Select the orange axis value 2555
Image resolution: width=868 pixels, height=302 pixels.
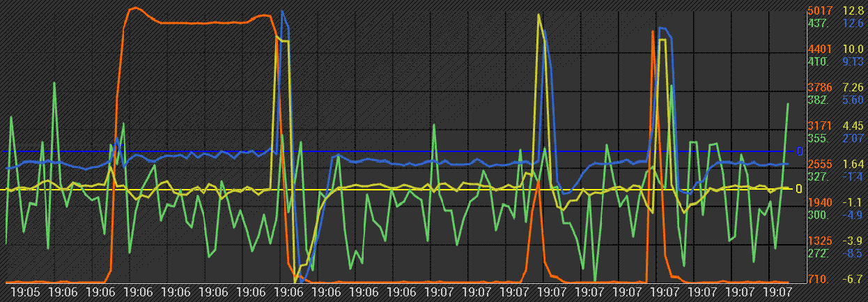coord(819,164)
